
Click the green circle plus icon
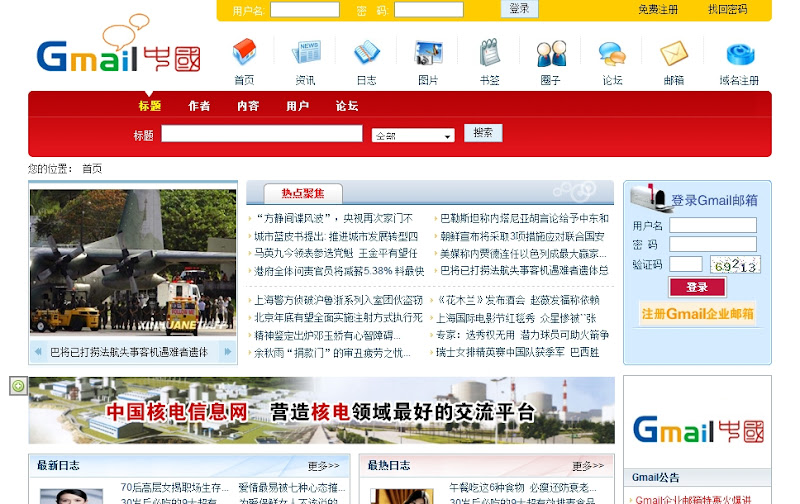pos(18,386)
